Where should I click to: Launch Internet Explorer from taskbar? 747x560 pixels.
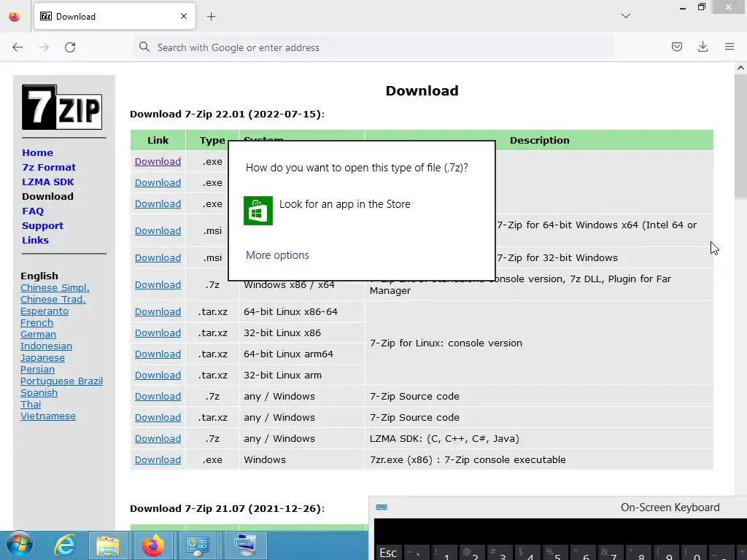point(64,545)
